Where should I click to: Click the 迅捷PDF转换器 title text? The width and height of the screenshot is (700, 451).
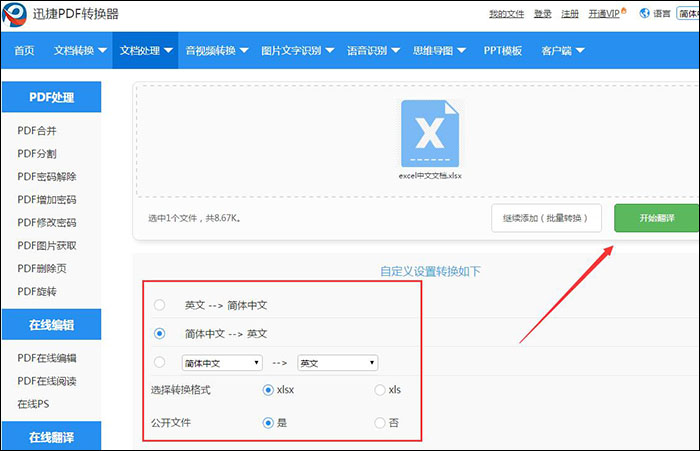click(75, 14)
